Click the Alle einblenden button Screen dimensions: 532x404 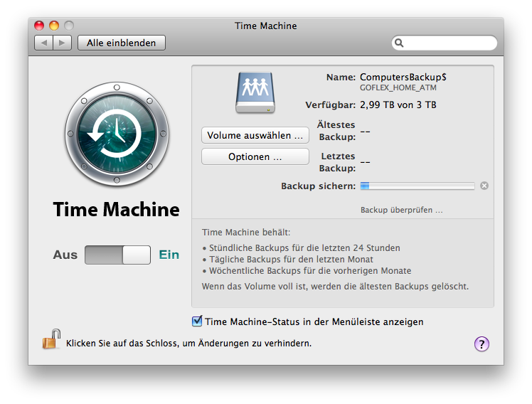click(x=122, y=43)
